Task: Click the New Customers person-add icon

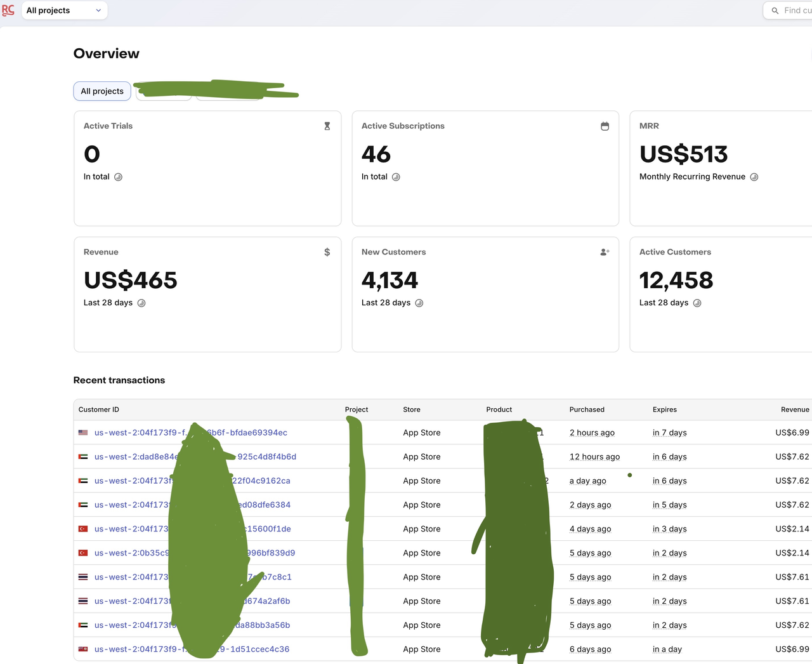Action: pyautogui.click(x=605, y=252)
